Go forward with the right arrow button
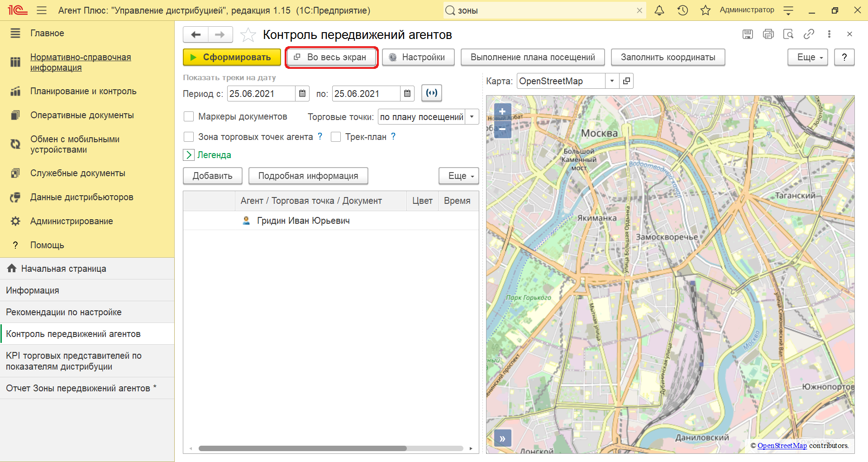Viewport: 868px width, 462px height. [220, 34]
